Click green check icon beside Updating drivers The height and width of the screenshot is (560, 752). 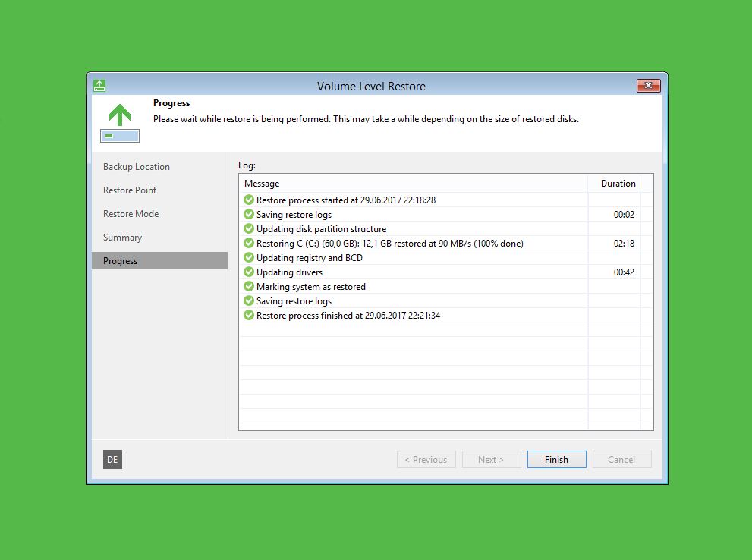[249, 272]
